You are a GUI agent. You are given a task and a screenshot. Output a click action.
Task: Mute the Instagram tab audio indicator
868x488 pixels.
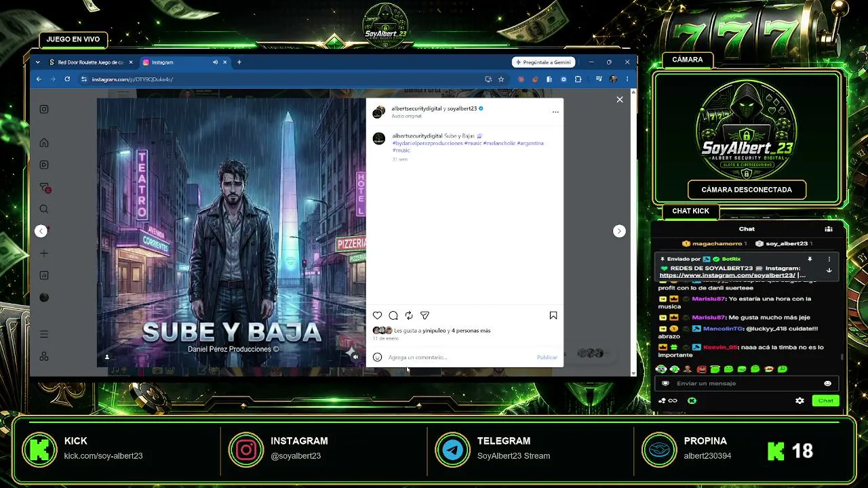[x=215, y=62]
